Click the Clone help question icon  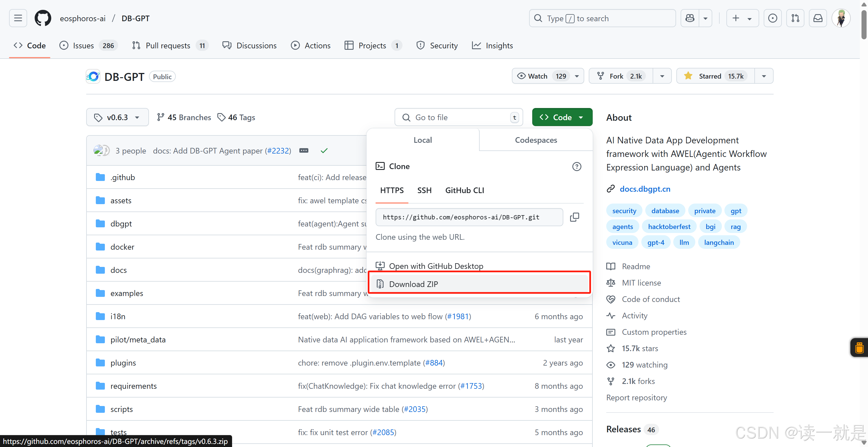pos(577,167)
